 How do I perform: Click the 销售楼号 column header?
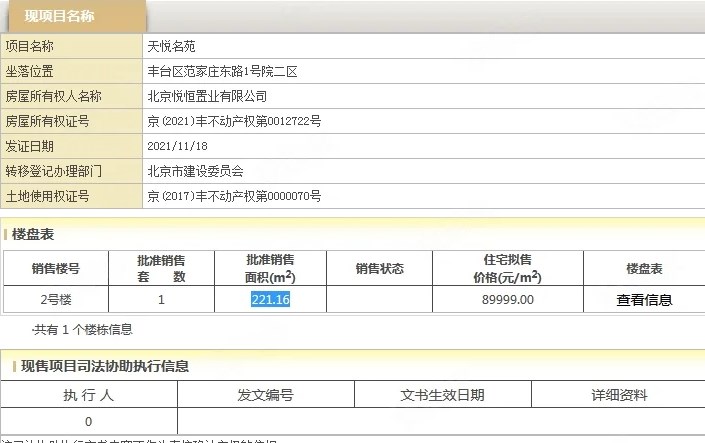[x=56, y=268]
